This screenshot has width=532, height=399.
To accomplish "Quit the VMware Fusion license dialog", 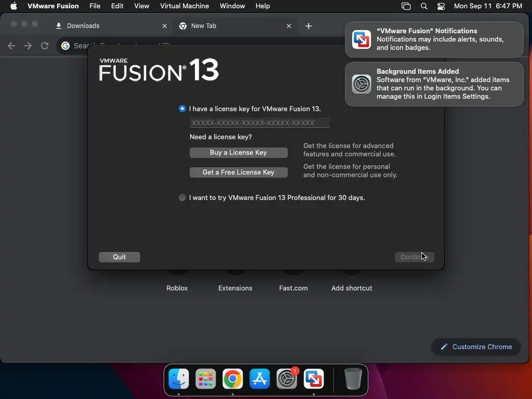I will pyautogui.click(x=119, y=257).
